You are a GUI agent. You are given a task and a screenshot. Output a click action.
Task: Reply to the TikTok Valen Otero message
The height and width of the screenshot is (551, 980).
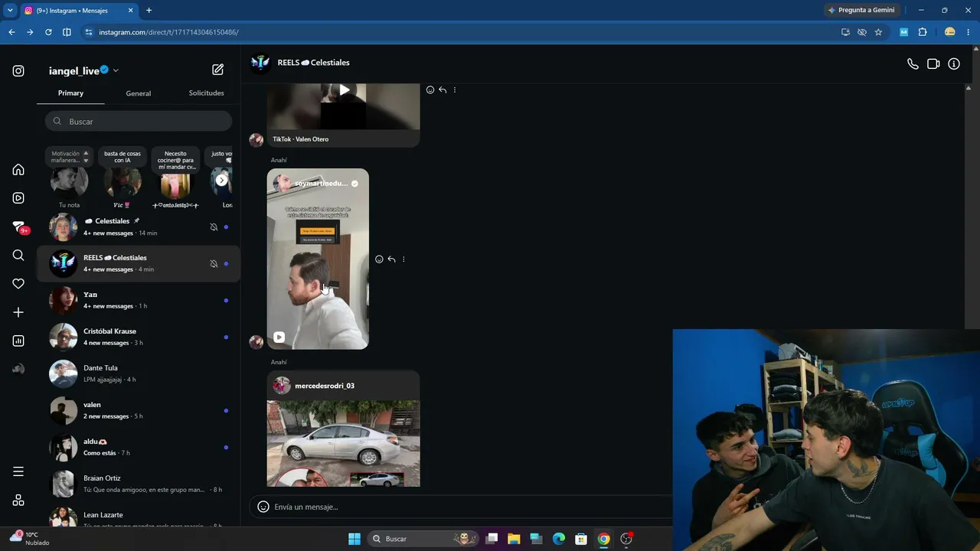[443, 90]
